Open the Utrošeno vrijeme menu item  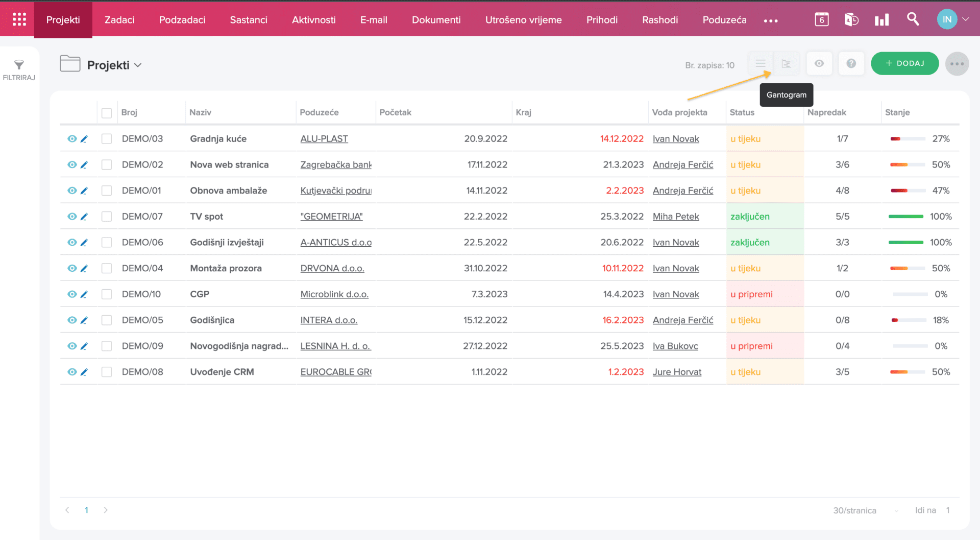[523, 20]
